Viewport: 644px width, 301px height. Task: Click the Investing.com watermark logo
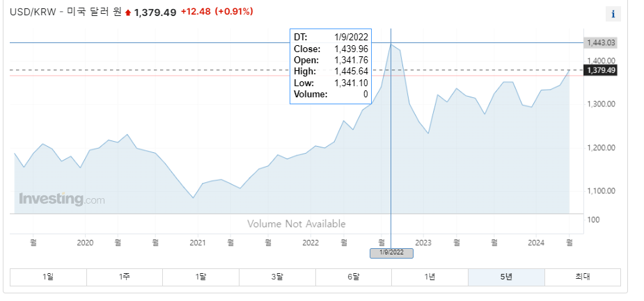[61, 200]
